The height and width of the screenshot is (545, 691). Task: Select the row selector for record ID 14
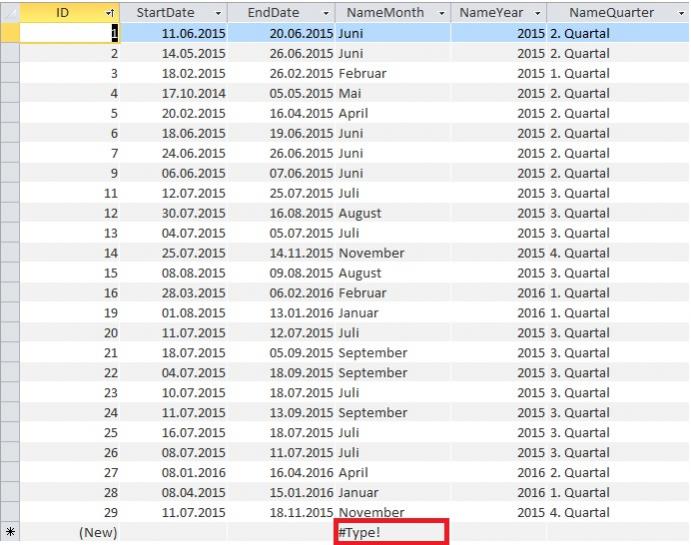click(10, 253)
